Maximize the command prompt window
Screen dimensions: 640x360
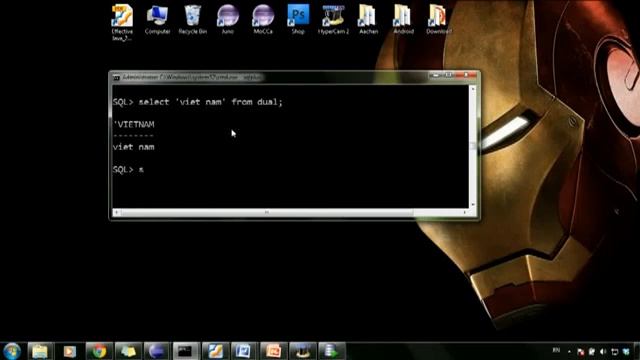[x=448, y=76]
